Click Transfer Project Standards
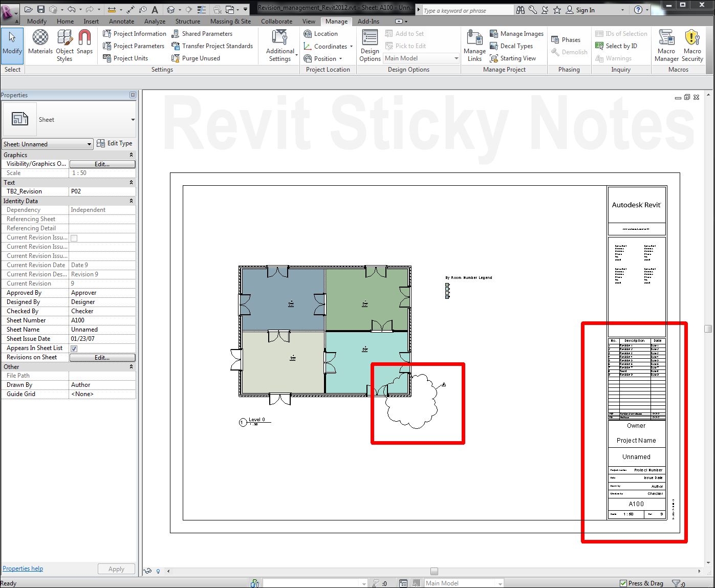The width and height of the screenshot is (715, 588). 212,46
